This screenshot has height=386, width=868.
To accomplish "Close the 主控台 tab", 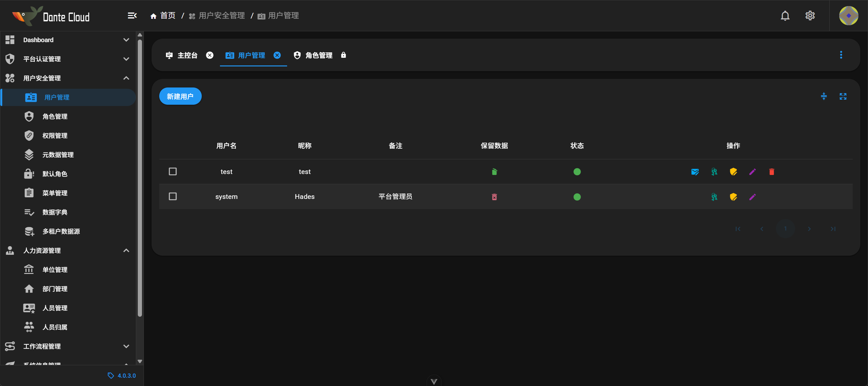I will [210, 55].
